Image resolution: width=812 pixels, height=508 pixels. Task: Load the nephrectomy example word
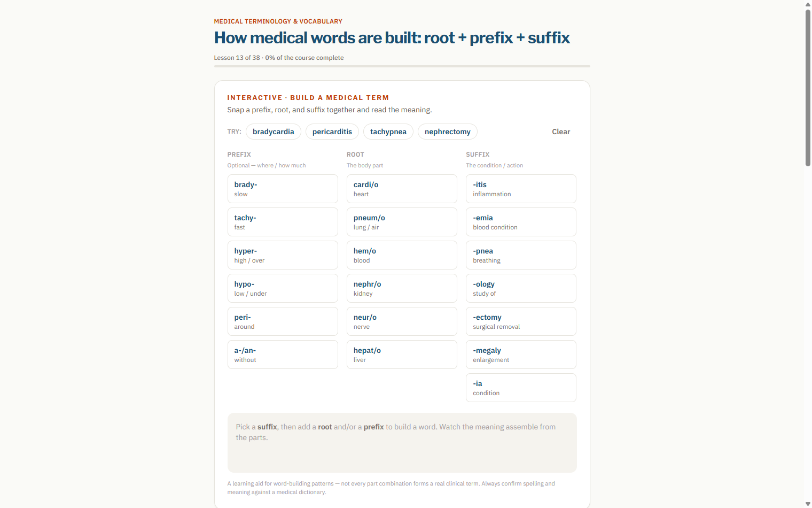(448, 132)
